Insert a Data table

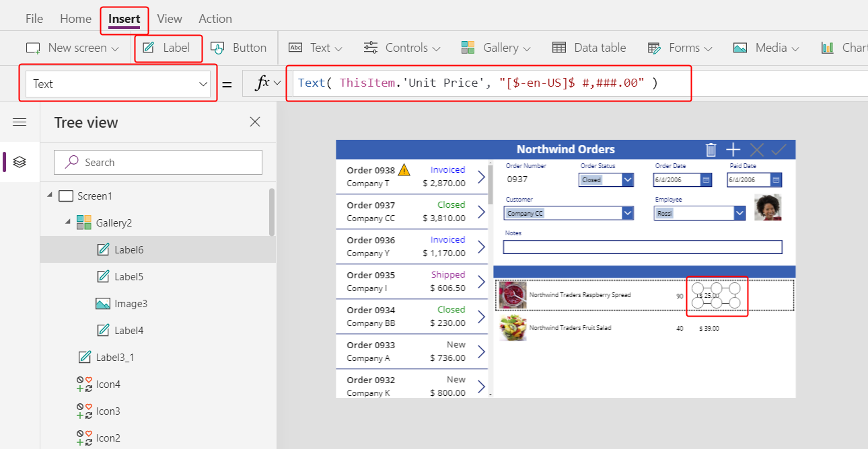coord(589,48)
